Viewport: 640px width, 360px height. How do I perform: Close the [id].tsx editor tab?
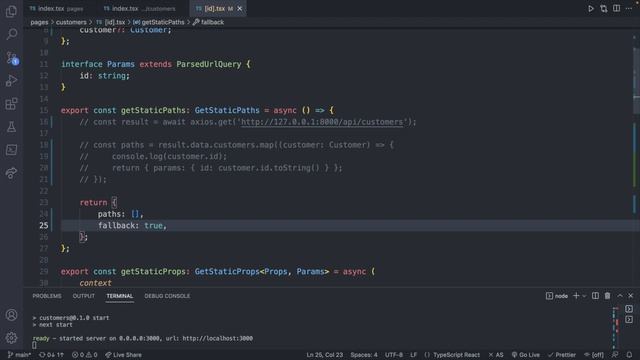[240, 9]
